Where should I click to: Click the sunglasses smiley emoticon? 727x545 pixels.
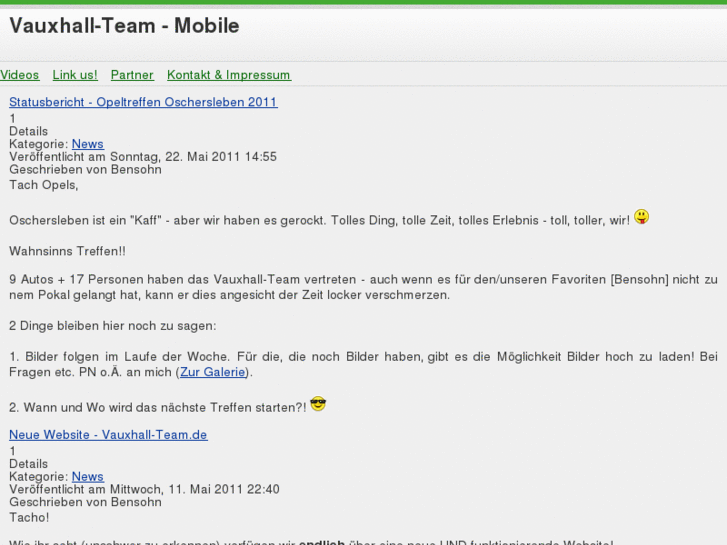(x=318, y=404)
